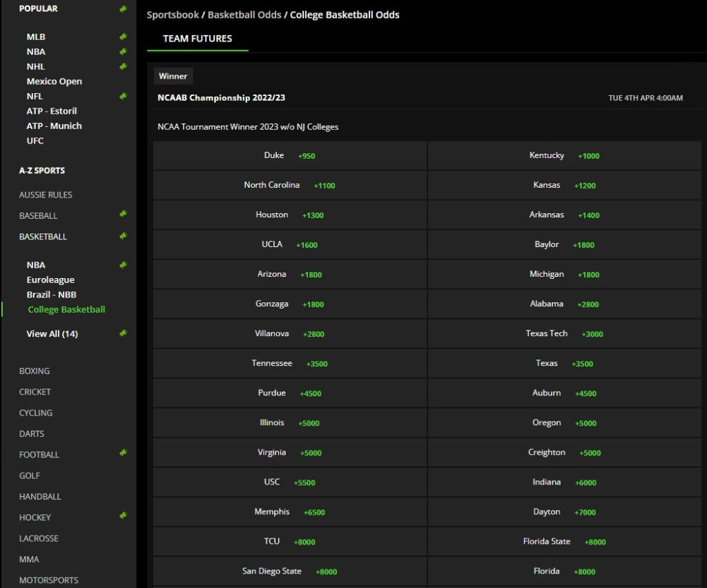The image size is (707, 588).
Task: Expand the BOXING sports section
Action: pyautogui.click(x=35, y=371)
